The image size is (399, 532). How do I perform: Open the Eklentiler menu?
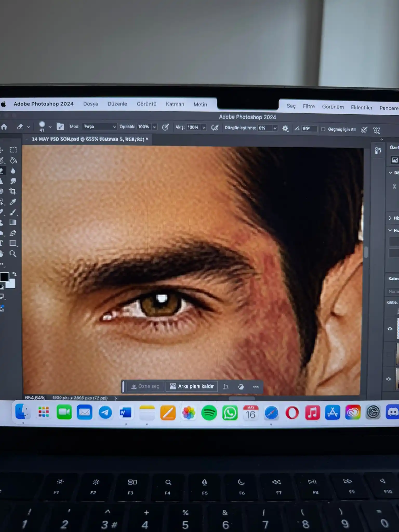(x=362, y=108)
